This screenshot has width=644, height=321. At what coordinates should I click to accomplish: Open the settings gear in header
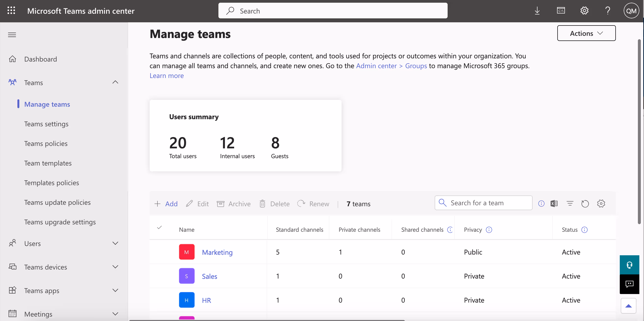coord(584,11)
